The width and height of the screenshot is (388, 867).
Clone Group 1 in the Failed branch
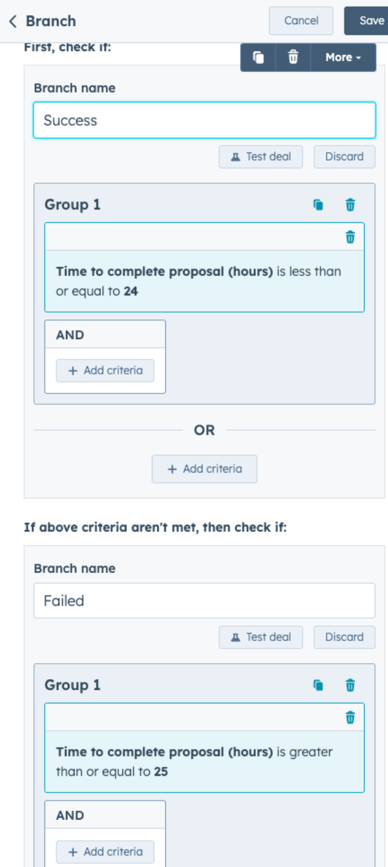[x=318, y=685]
